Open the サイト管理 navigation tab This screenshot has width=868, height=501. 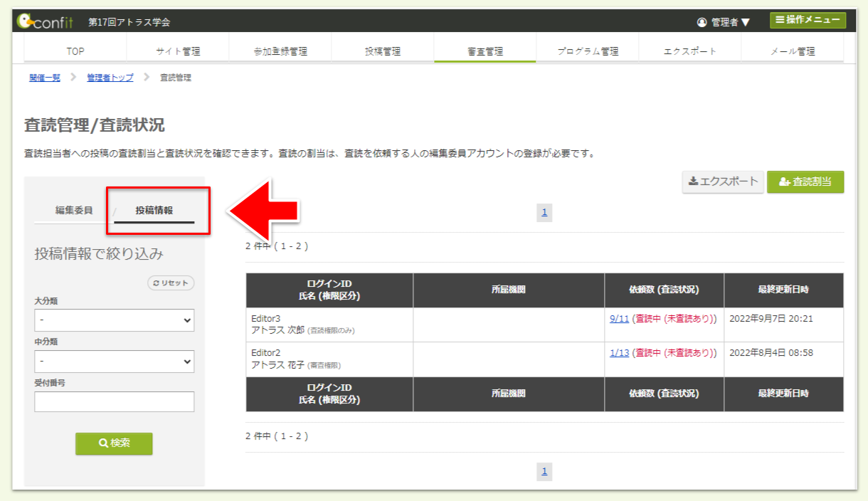pos(178,51)
